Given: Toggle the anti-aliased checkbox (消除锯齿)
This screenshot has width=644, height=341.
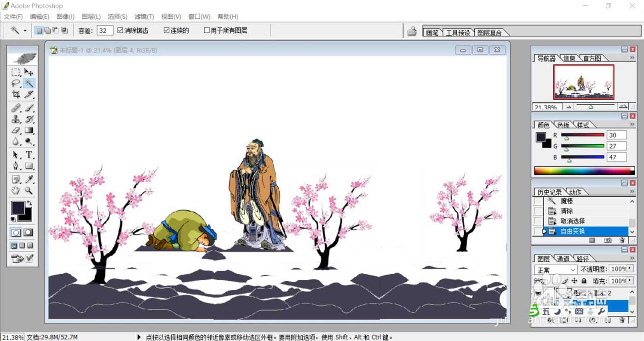Looking at the screenshot, I should point(121,30).
